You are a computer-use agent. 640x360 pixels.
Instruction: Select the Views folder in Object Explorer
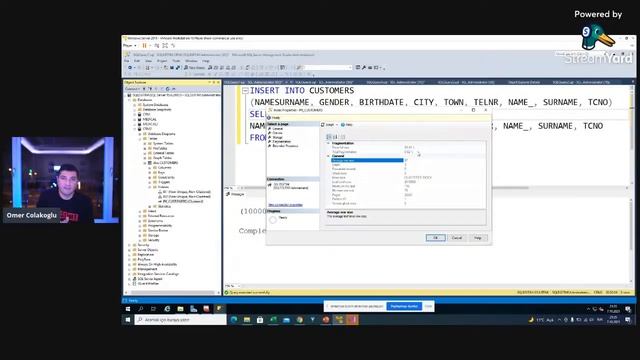[x=152, y=211]
